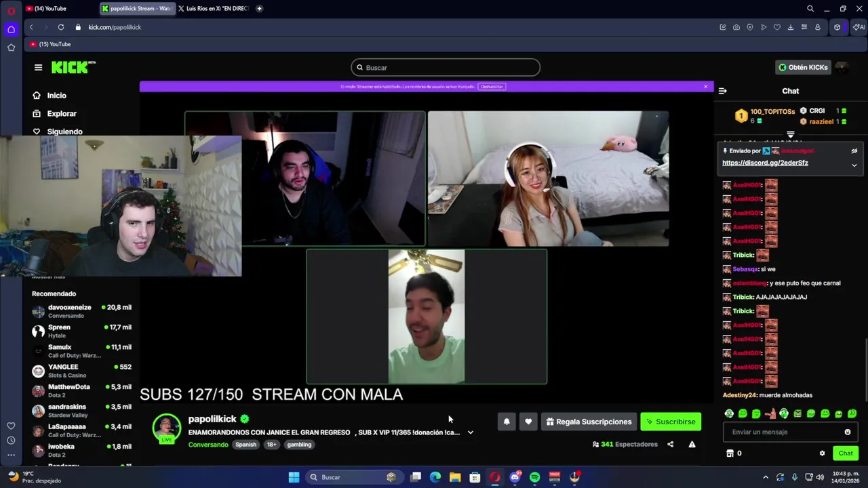Open recommended channel sandraskins
The image size is (868, 488).
click(81, 411)
